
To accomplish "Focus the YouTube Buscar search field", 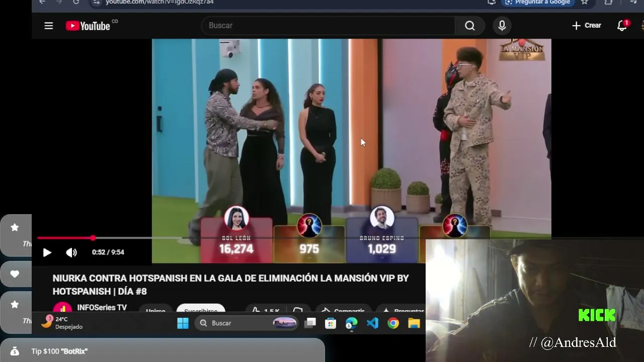I will tap(328, 26).
